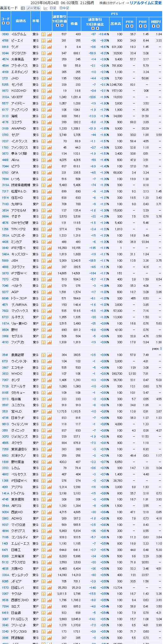165x644 pixels.
Task: Click the 株価 column header
Action: point(74,24)
